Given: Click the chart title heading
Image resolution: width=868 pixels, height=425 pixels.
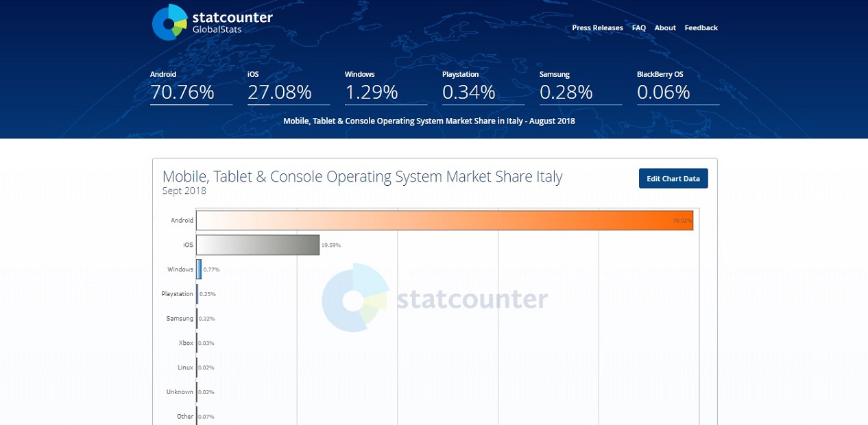Looking at the screenshot, I should [x=362, y=177].
